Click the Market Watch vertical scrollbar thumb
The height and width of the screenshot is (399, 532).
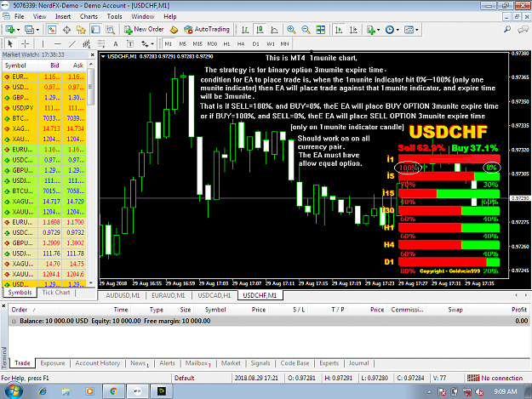pyautogui.click(x=90, y=87)
